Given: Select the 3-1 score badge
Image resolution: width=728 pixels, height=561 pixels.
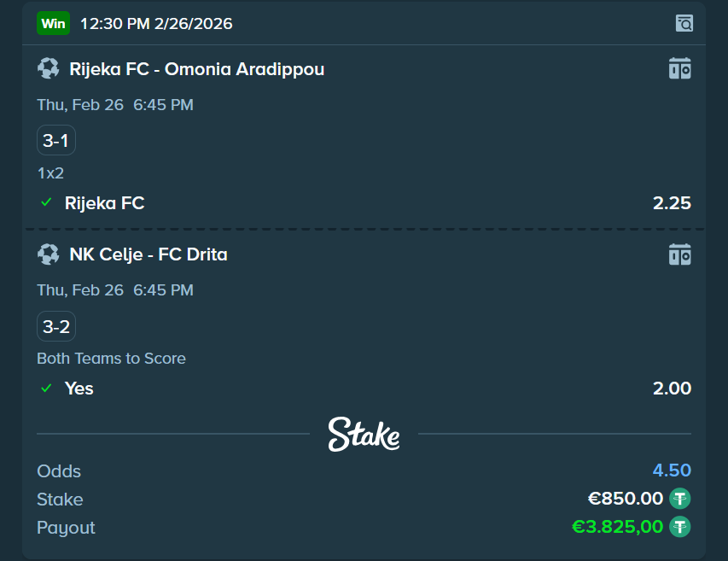Looking at the screenshot, I should [55, 139].
